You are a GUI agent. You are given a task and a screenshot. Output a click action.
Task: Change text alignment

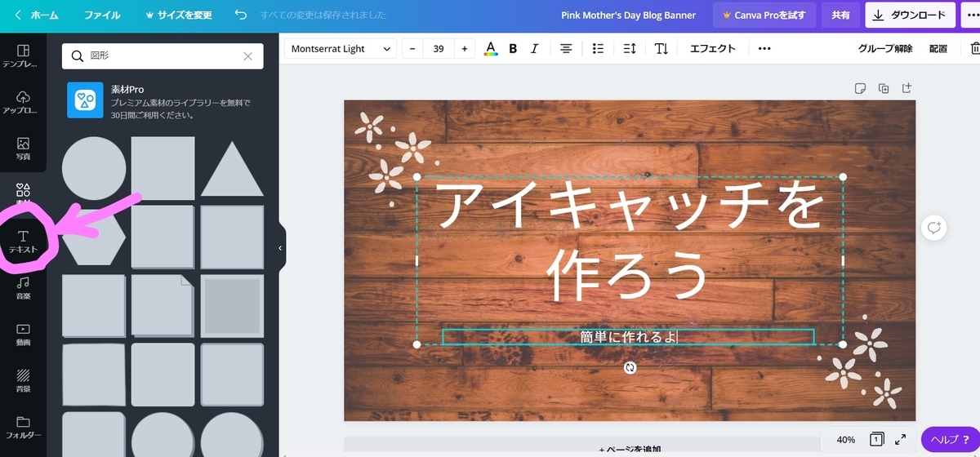coord(566,49)
